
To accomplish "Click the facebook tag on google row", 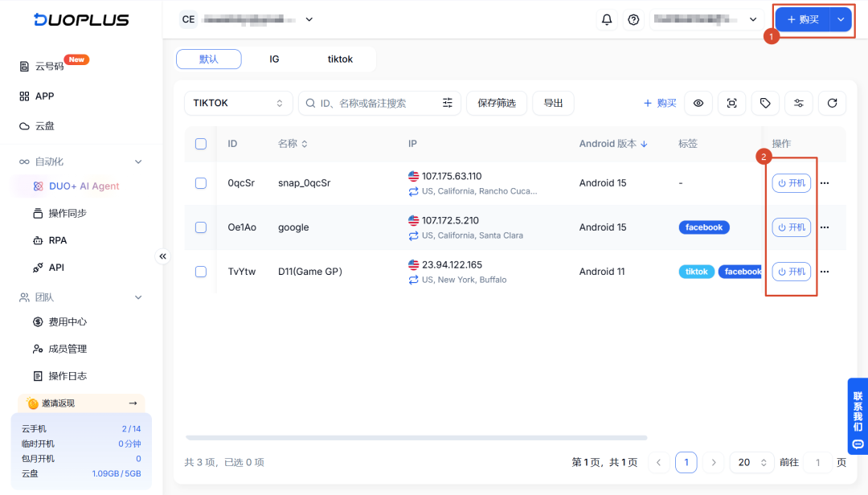I will pos(704,227).
